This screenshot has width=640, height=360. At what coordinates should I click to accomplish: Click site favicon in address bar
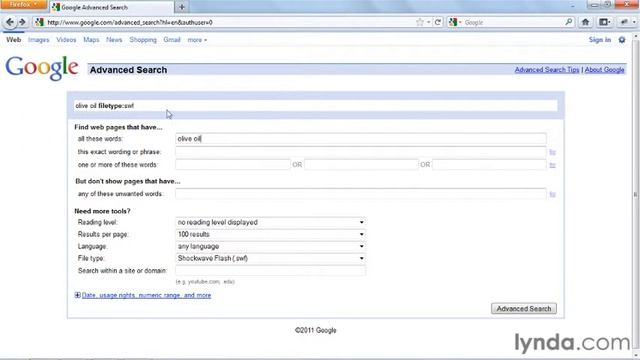(x=39, y=22)
